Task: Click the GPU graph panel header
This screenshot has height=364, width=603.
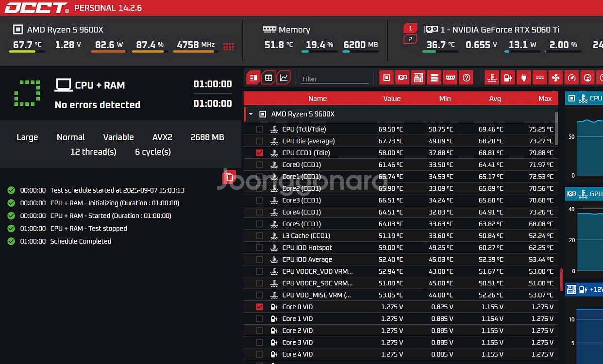Action: (x=584, y=194)
